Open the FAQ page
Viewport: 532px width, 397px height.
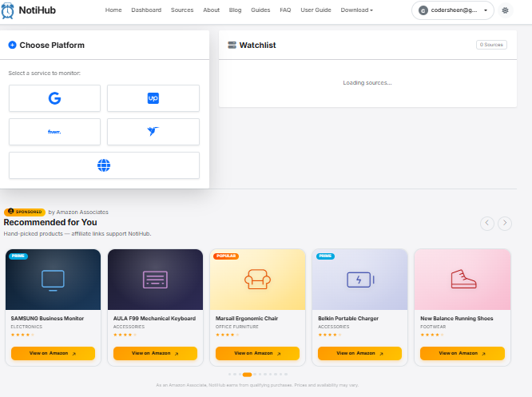(x=285, y=10)
